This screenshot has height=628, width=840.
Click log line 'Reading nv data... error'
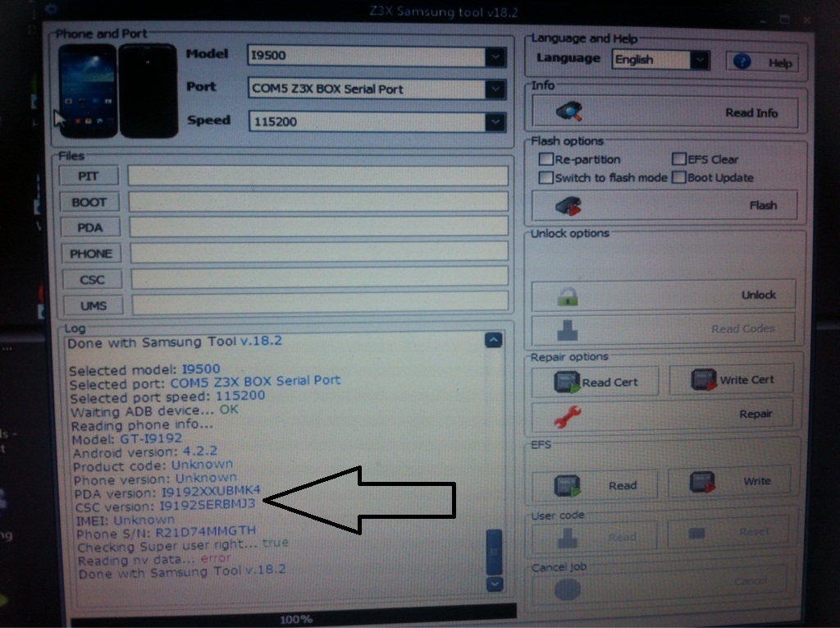coord(155,560)
